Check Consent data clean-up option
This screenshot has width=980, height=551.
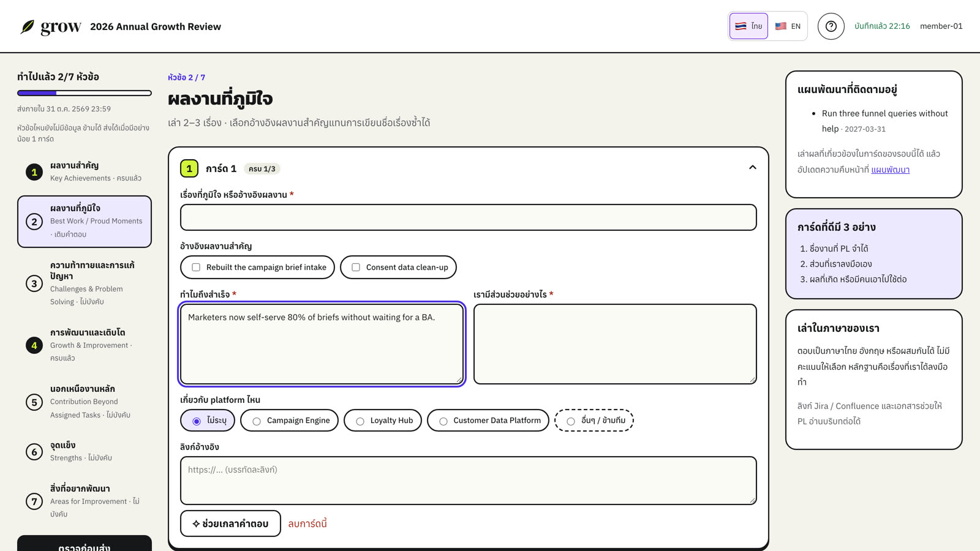[x=399, y=267]
